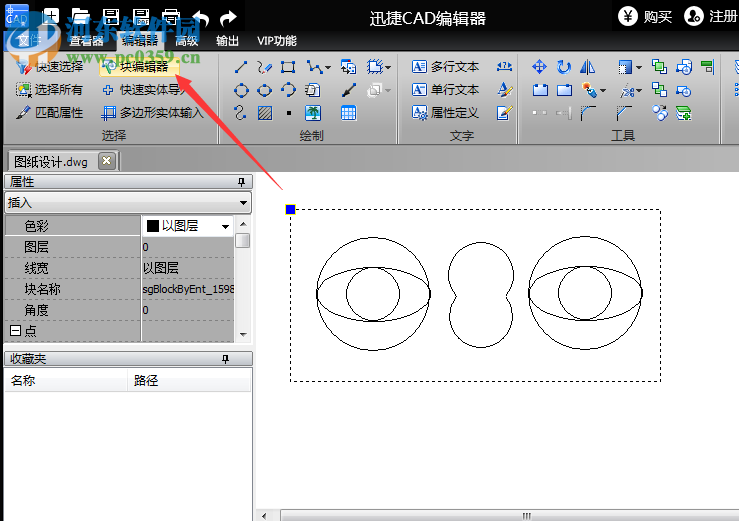Open the 色彩 color dropdown

[x=225, y=226]
